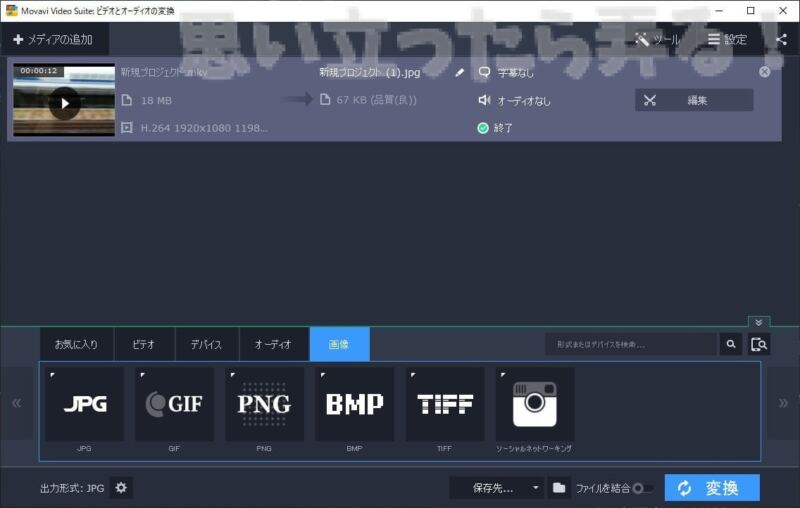800x508 pixels.
Task: Go to next formats with right chevron
Action: (x=783, y=403)
